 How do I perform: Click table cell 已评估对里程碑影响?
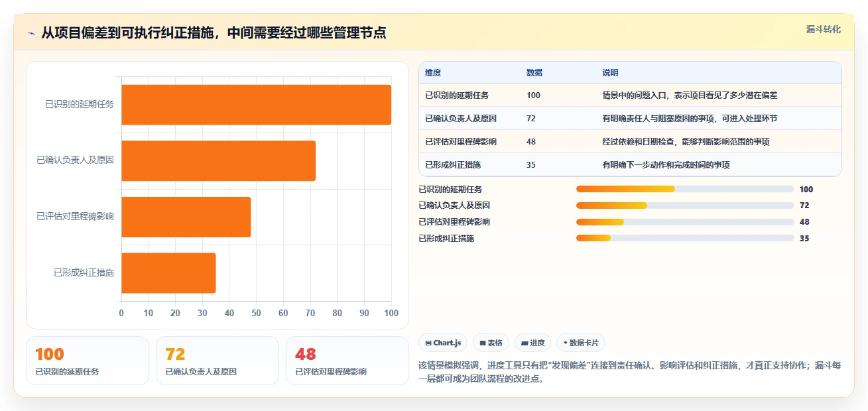tap(461, 142)
